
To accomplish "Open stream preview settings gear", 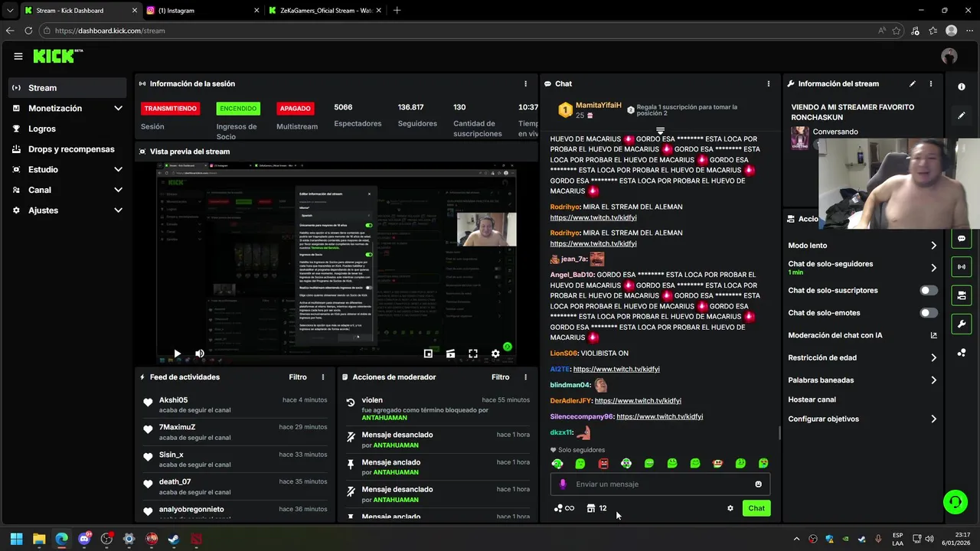I will click(495, 354).
